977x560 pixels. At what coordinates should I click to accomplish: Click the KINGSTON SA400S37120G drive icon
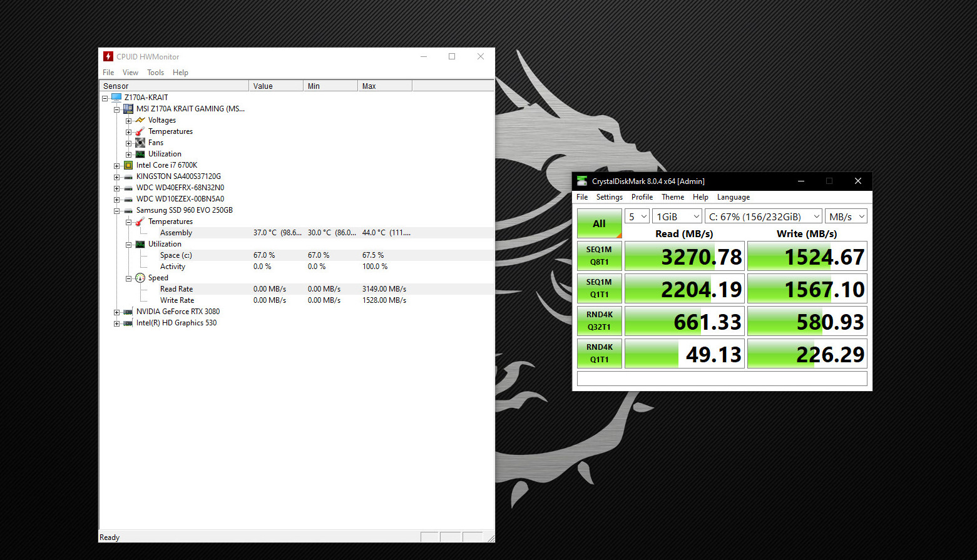[x=128, y=176]
